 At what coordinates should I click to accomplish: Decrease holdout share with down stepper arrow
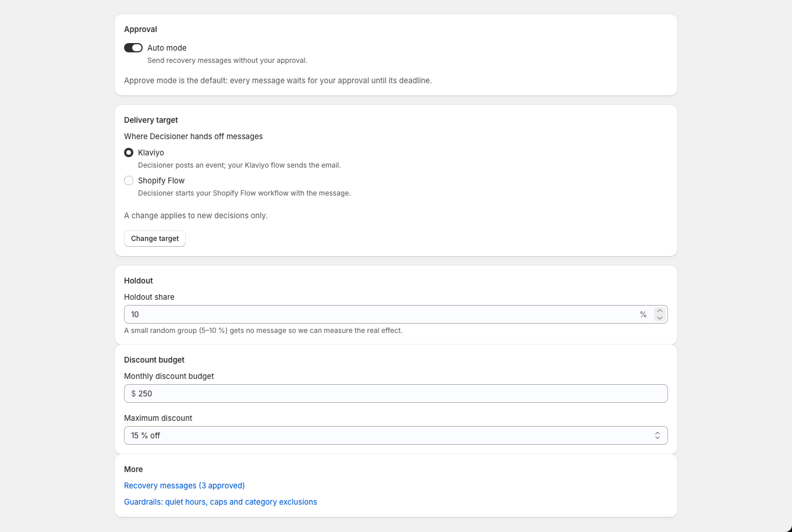tap(659, 318)
